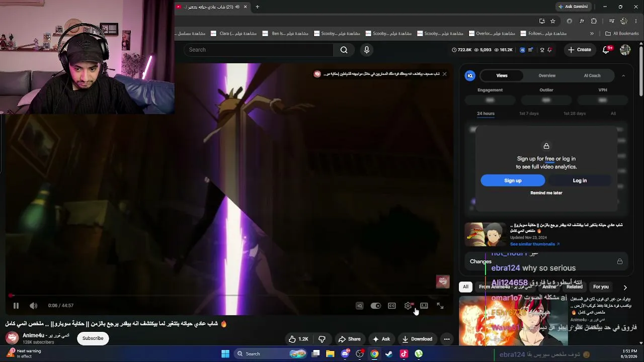Image resolution: width=644 pixels, height=362 pixels.
Task: Open the Windows Start menu
Action: click(225, 354)
